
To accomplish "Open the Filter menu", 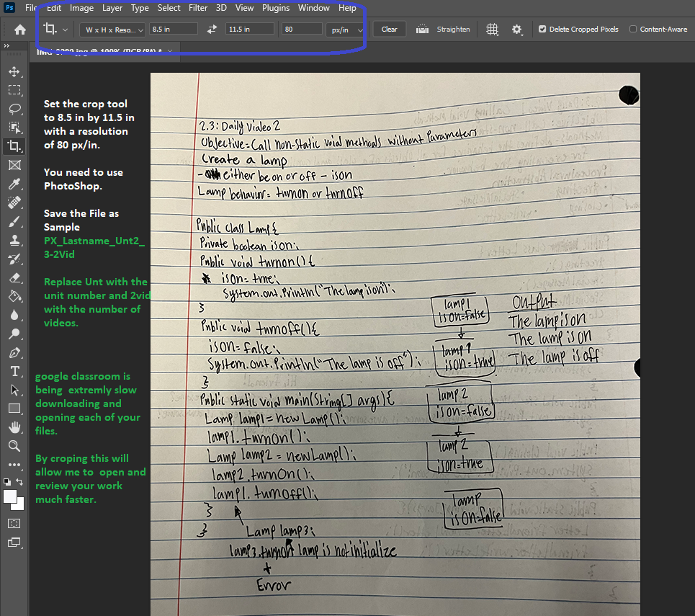I will tap(198, 8).
